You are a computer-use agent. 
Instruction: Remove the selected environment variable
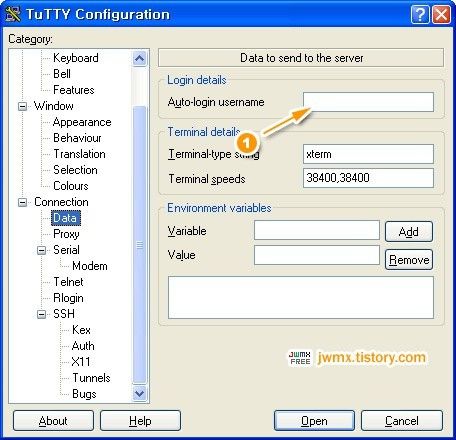[x=409, y=259]
